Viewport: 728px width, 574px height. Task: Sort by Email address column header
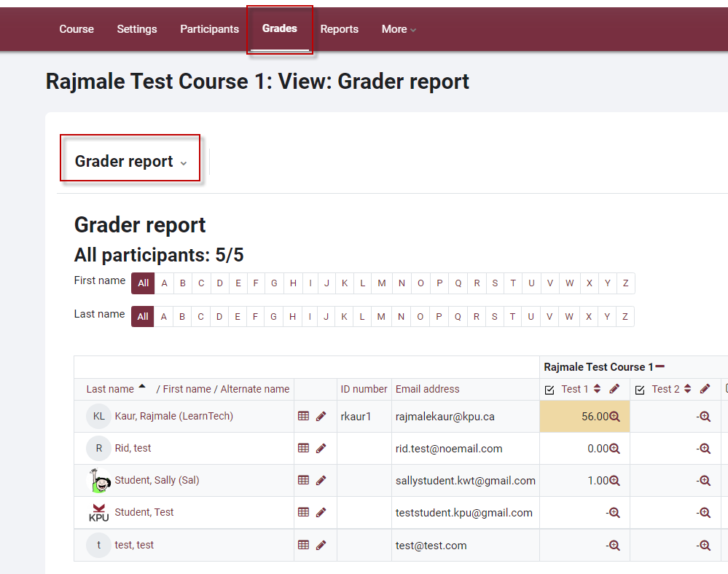(427, 389)
